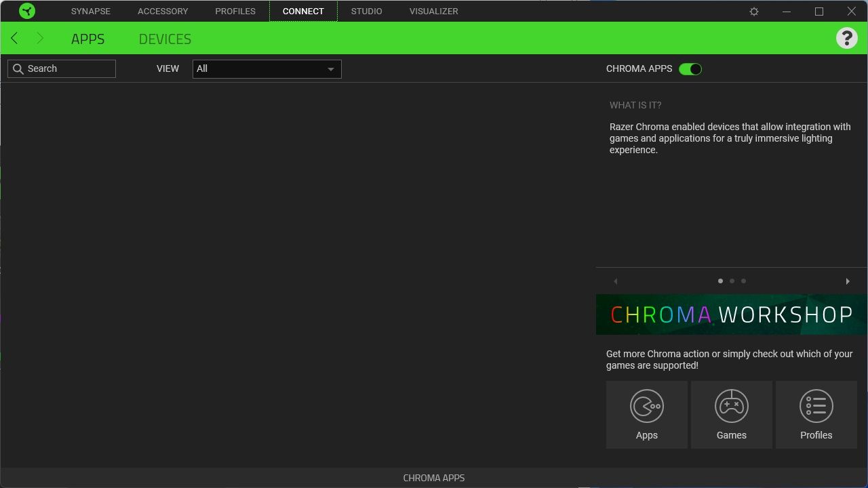Select the third carousel dot

tap(743, 281)
